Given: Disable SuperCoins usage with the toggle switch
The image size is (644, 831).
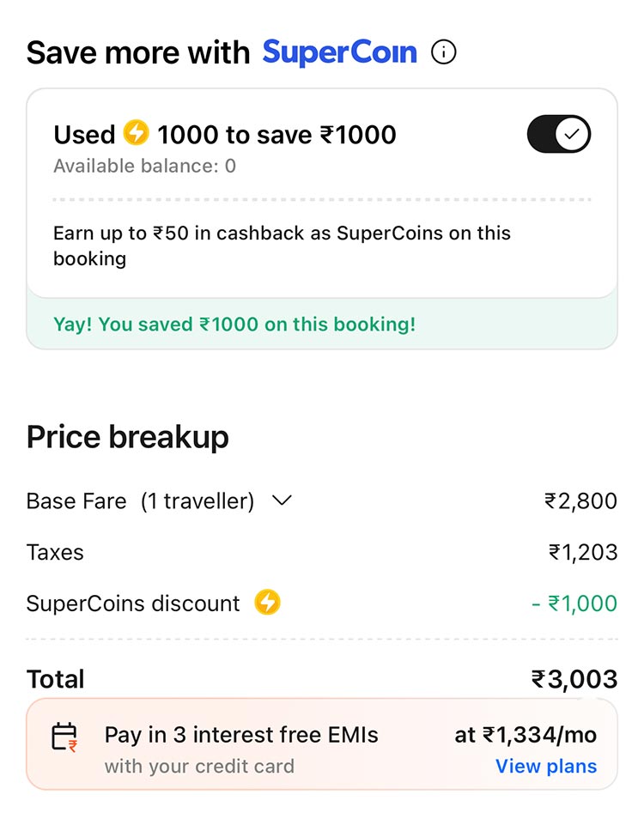Looking at the screenshot, I should point(559,134).
